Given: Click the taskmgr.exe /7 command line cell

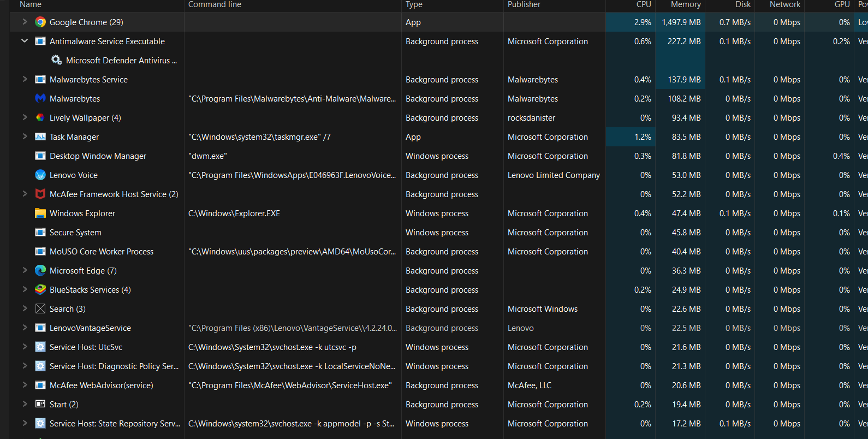Looking at the screenshot, I should pos(259,137).
